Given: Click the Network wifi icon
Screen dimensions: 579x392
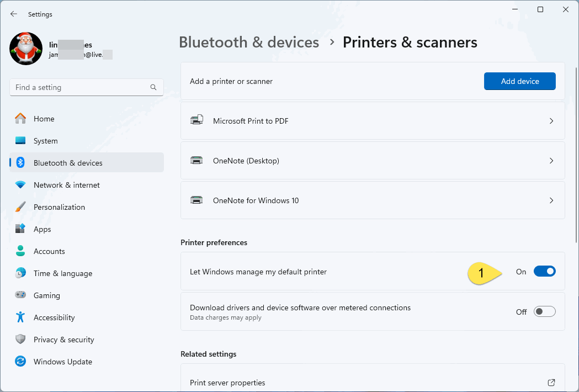Looking at the screenshot, I should pos(20,185).
